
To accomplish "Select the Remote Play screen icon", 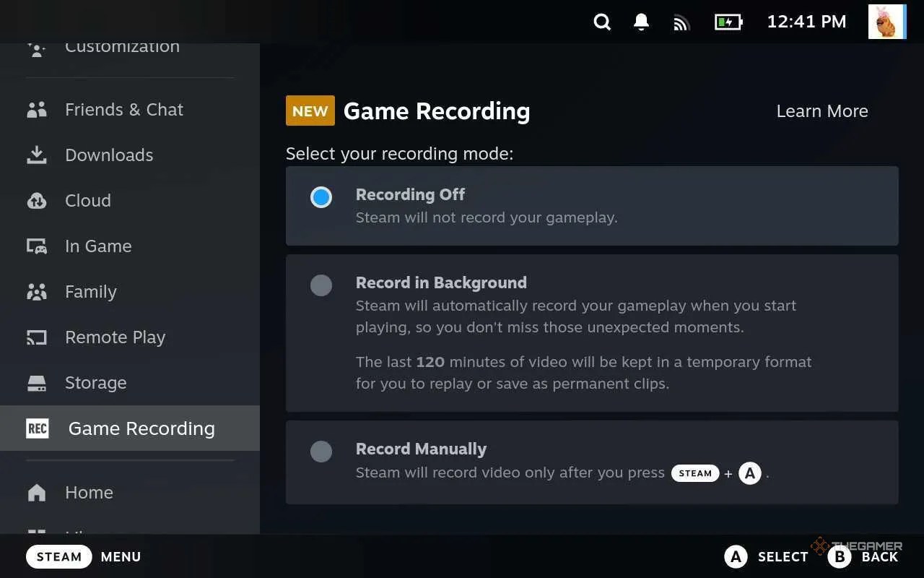I will (x=37, y=337).
